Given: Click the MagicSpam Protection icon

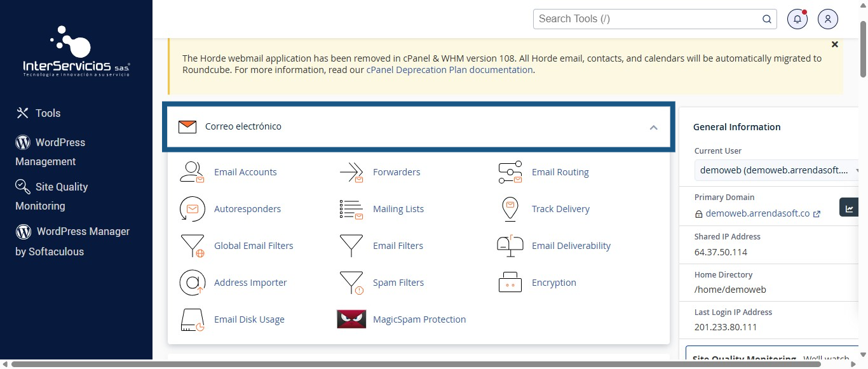Looking at the screenshot, I should tap(351, 319).
